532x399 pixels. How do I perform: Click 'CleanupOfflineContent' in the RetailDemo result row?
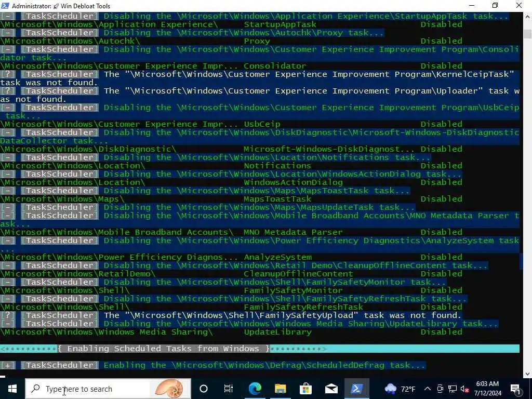pos(298,274)
